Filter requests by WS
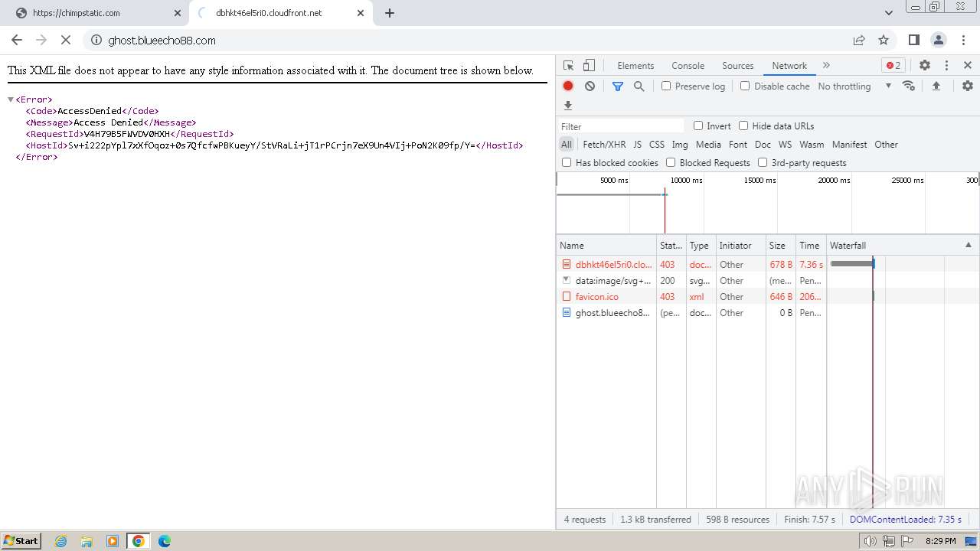The image size is (980, 551). click(785, 144)
